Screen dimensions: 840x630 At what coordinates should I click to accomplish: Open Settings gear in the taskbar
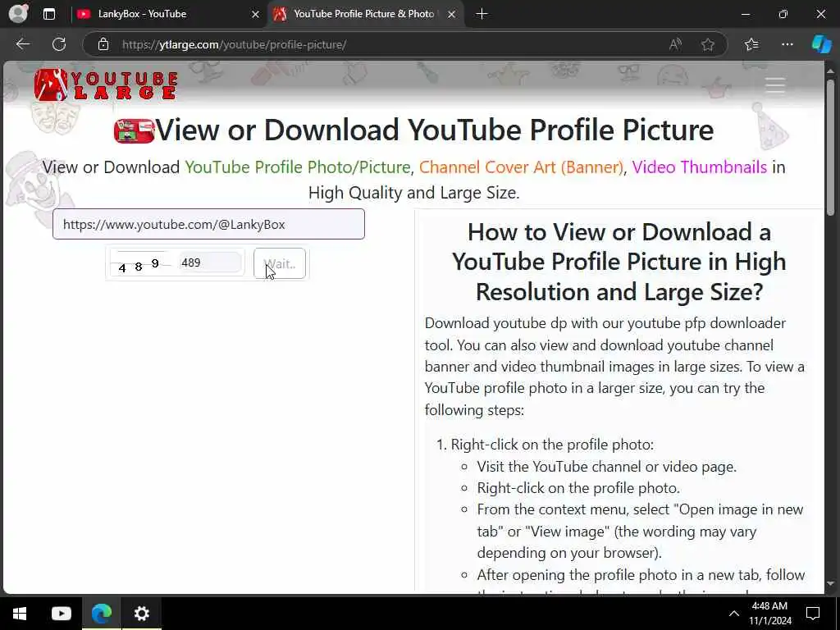point(142,614)
